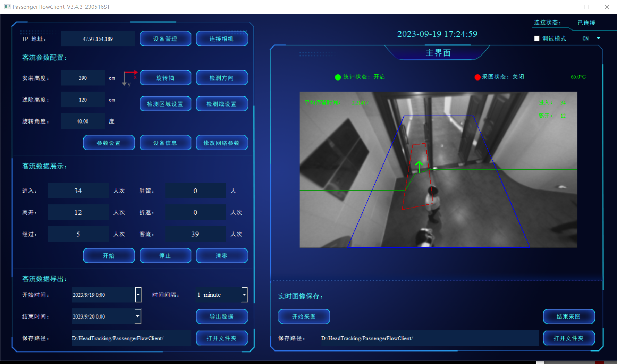This screenshot has height=364, width=617.
Task: Click the X-Y rotation axis icon
Action: [x=129, y=78]
